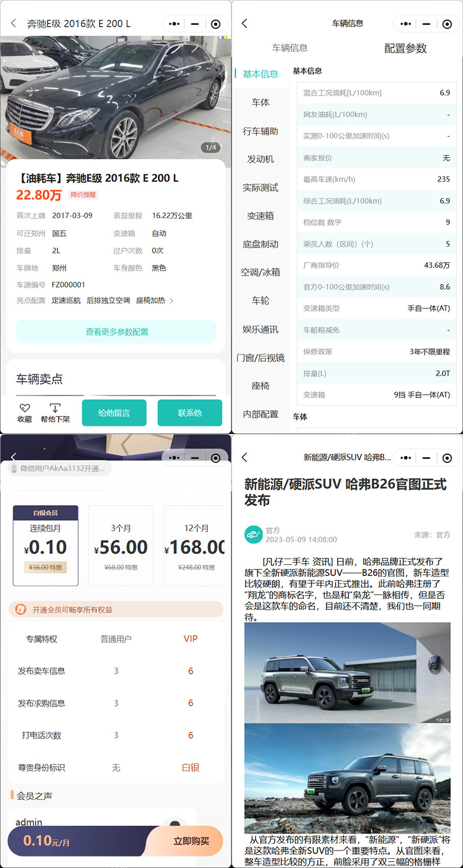
Task: Tap the 收藏 heart icon
Action: pyautogui.click(x=24, y=409)
